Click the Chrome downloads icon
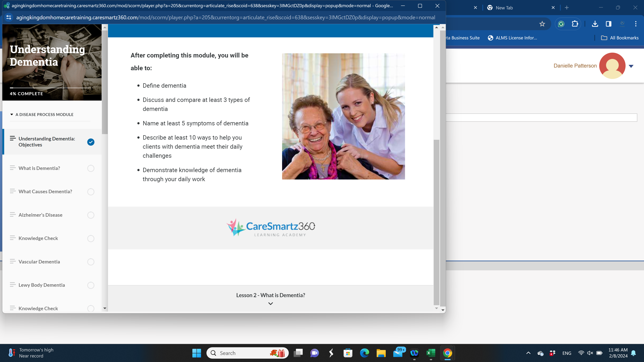644x362 pixels. pyautogui.click(x=595, y=24)
